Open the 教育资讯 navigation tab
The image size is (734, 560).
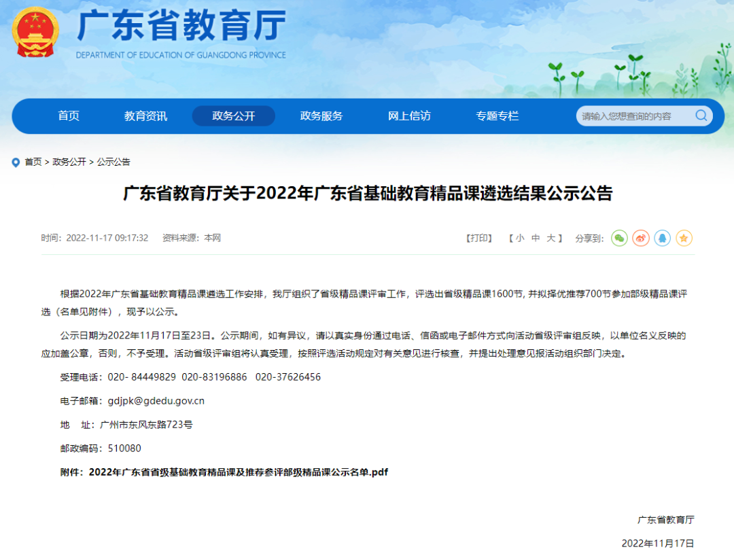(x=145, y=116)
